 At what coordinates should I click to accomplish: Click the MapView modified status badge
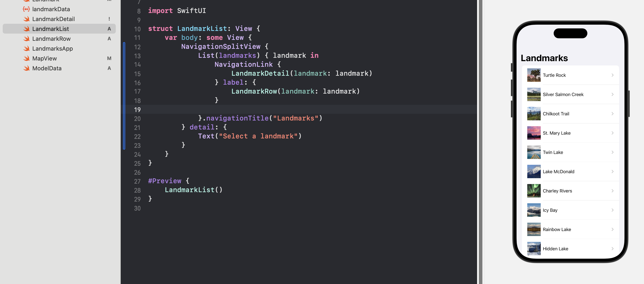point(109,58)
